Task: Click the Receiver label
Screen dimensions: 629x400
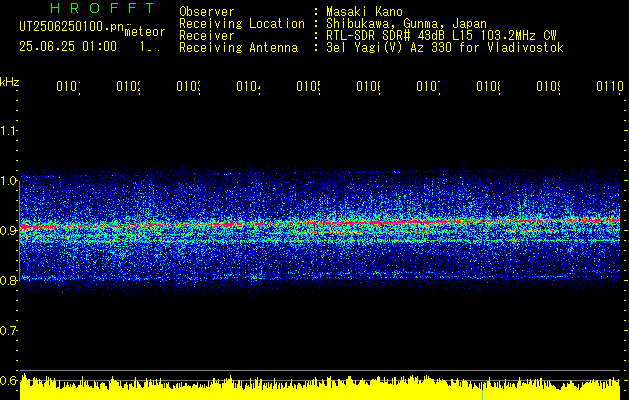Action: [x=207, y=36]
